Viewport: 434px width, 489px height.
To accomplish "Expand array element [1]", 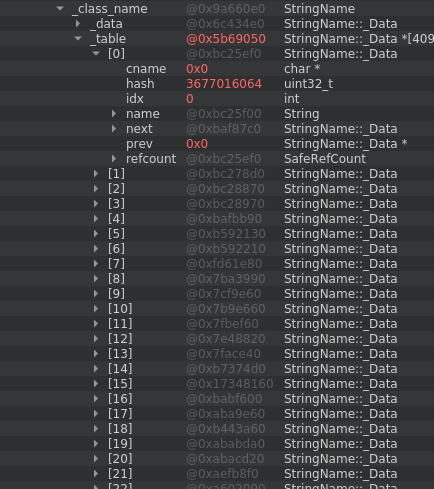I will [x=96, y=174].
